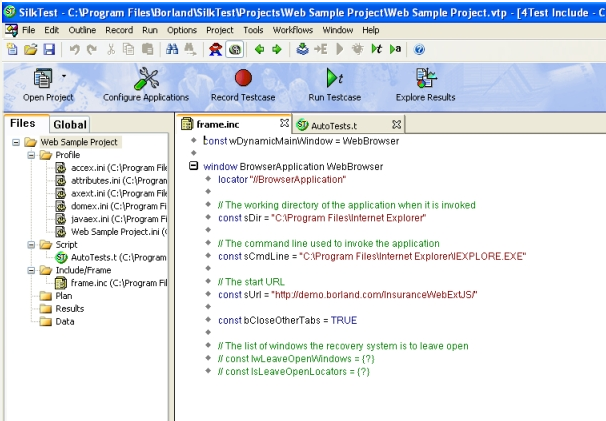
Task: Click the green back arrow icon
Action: (259, 49)
